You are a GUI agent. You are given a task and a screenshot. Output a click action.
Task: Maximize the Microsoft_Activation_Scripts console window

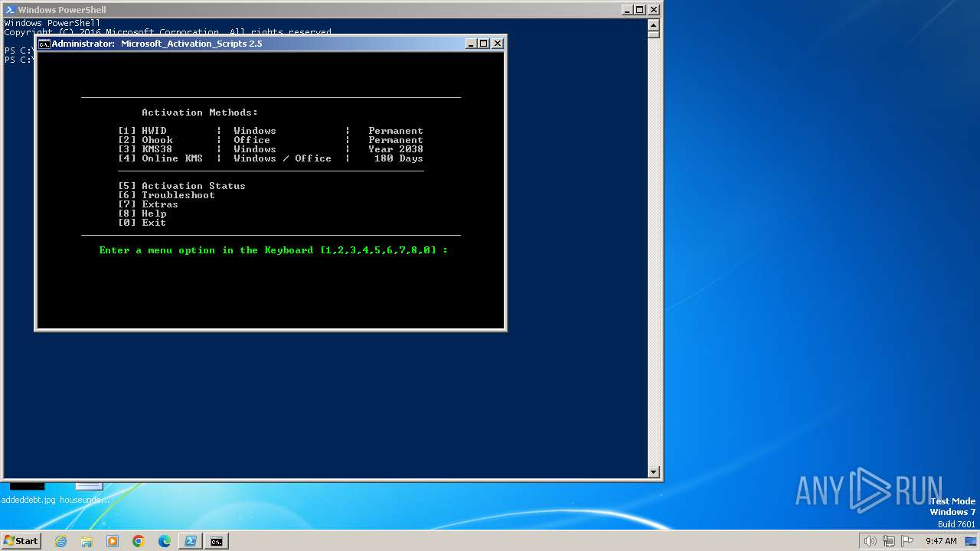coord(483,44)
